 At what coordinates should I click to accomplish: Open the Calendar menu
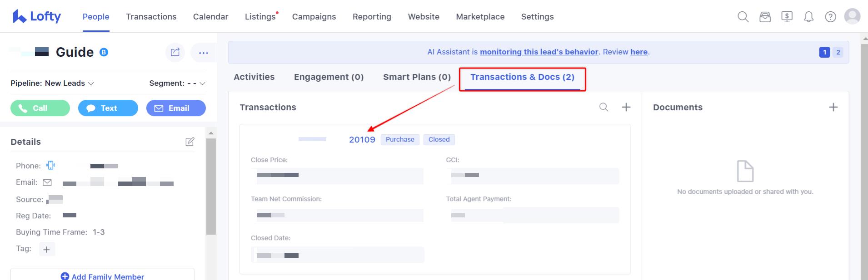(x=211, y=17)
